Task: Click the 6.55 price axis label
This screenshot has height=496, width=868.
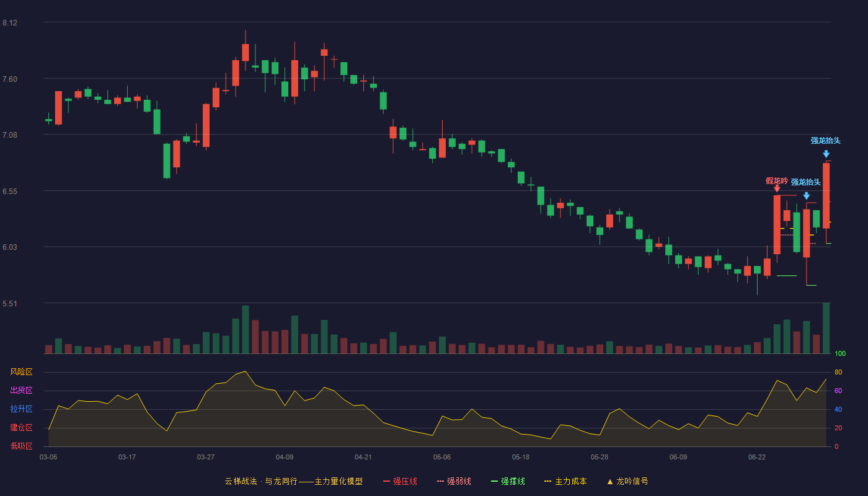Action: coord(10,192)
